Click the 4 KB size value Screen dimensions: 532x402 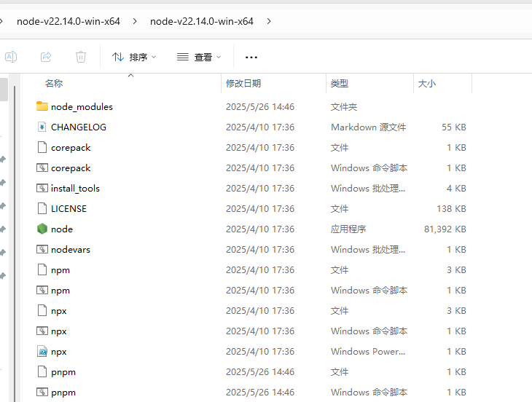point(456,189)
